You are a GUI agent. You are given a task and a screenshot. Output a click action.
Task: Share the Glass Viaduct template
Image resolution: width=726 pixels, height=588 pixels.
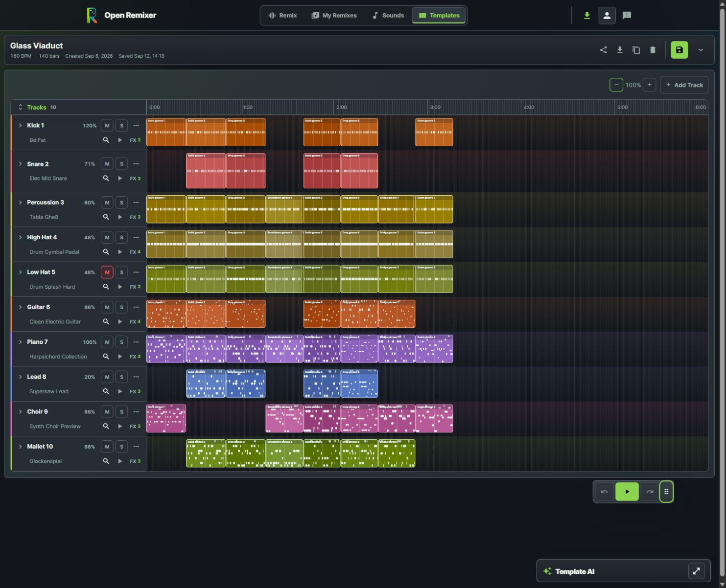point(603,50)
